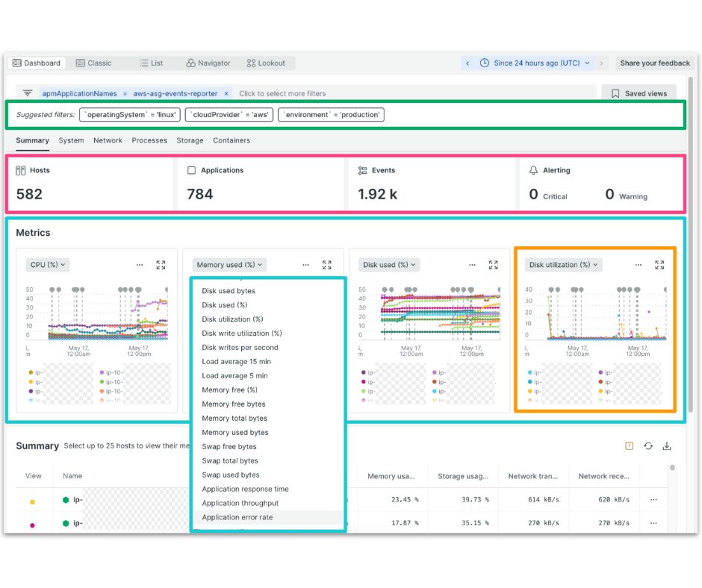
Task: Refresh the Summary table
Action: point(648,445)
